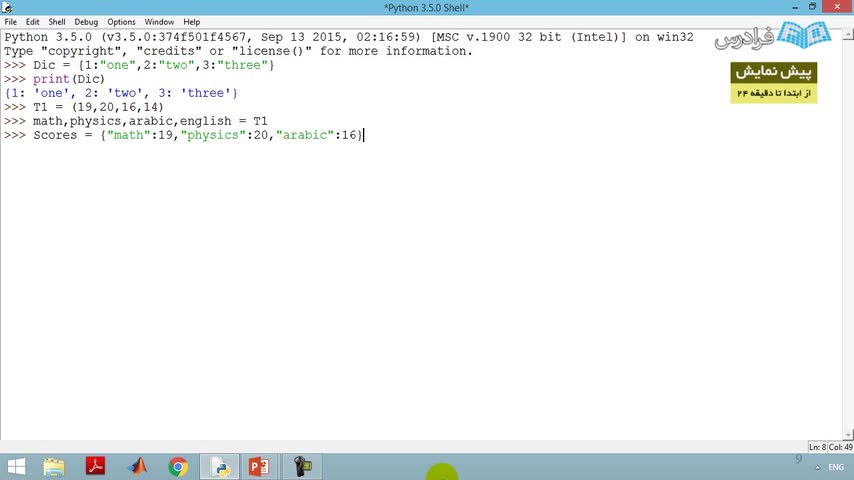Click the Dic = {1:"one"...} line

click(x=139, y=65)
